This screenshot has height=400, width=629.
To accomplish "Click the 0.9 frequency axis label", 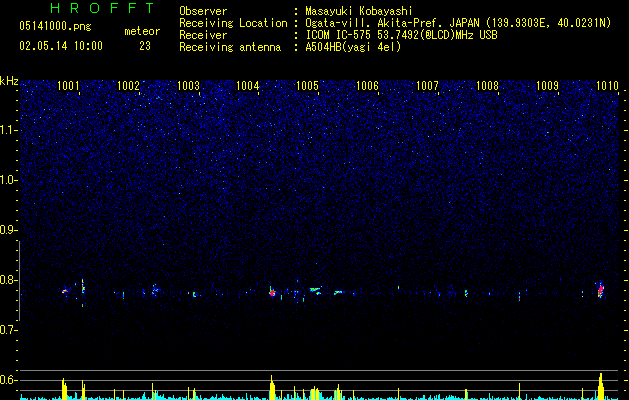I will [8, 230].
